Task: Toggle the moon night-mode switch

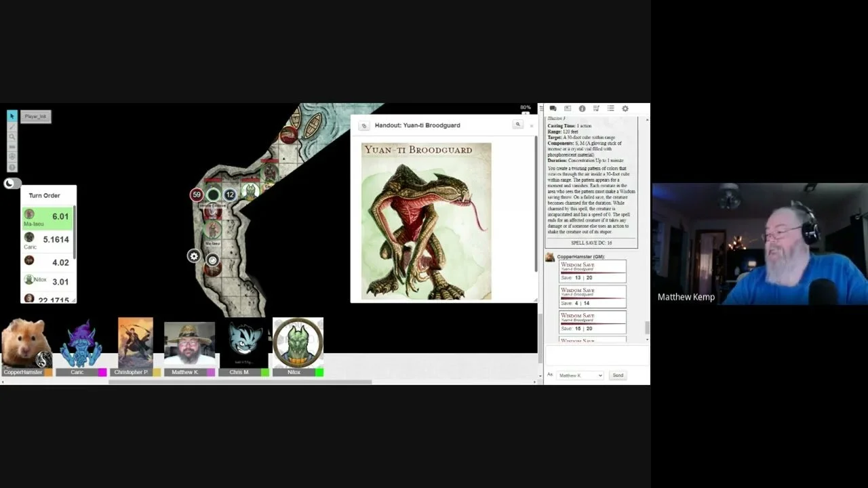Action: point(12,183)
